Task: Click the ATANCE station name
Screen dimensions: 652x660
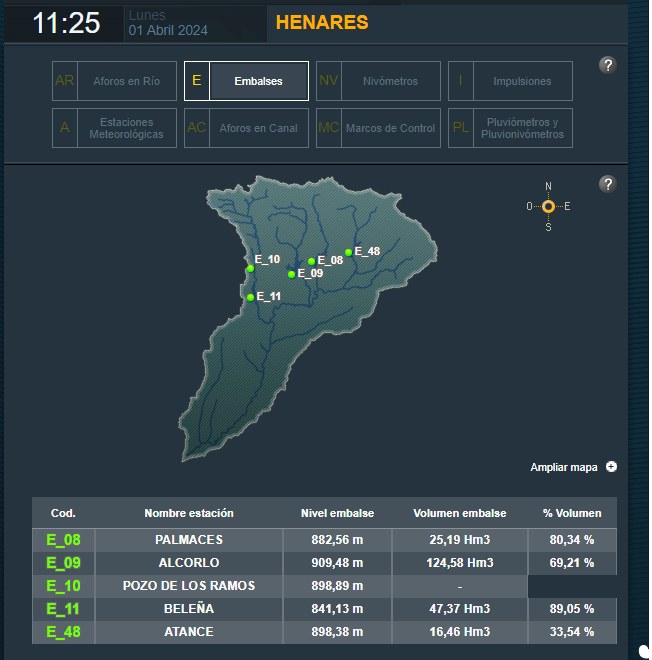Action: (189, 632)
